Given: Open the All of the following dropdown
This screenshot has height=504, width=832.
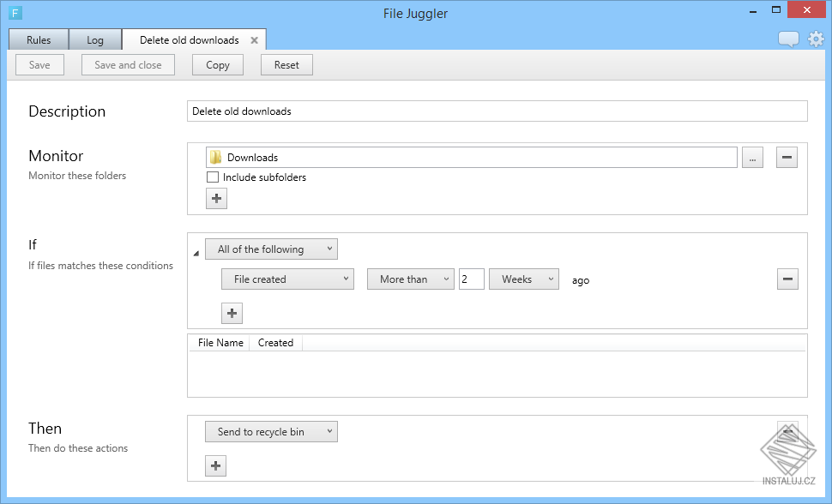Looking at the screenshot, I should click(271, 249).
